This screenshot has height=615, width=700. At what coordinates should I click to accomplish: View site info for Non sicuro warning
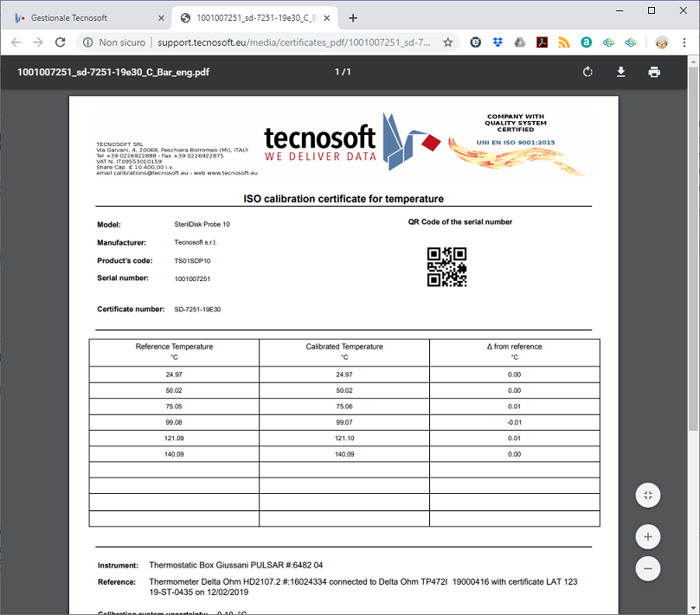(x=115, y=42)
